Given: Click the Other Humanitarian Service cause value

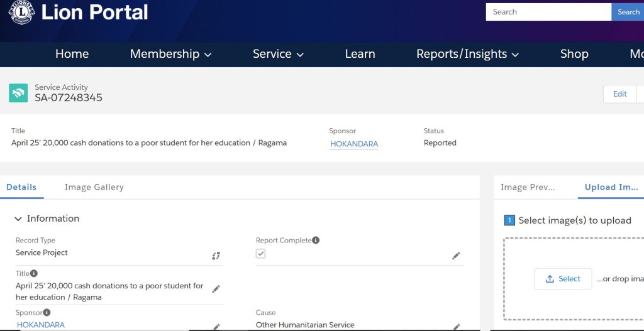Looking at the screenshot, I should [305, 325].
